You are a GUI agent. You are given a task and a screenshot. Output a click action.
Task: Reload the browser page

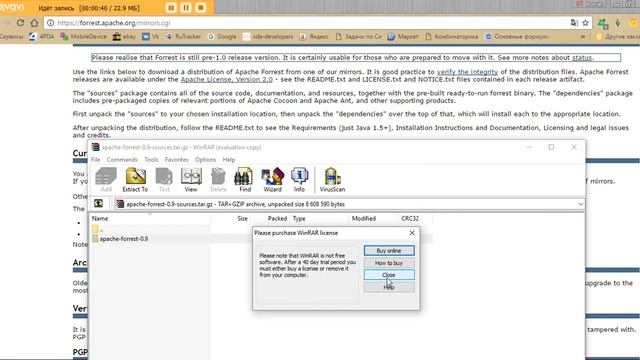pos(20,23)
